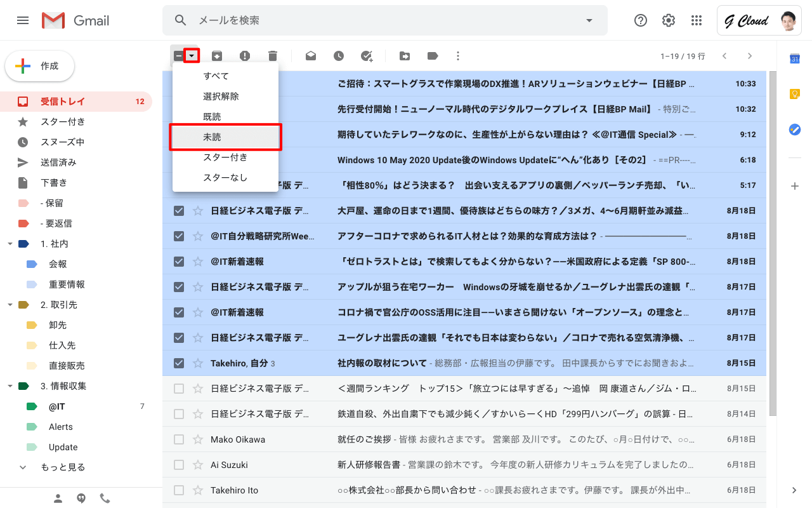
Task: Add selected messages to Tasks
Action: [367, 56]
